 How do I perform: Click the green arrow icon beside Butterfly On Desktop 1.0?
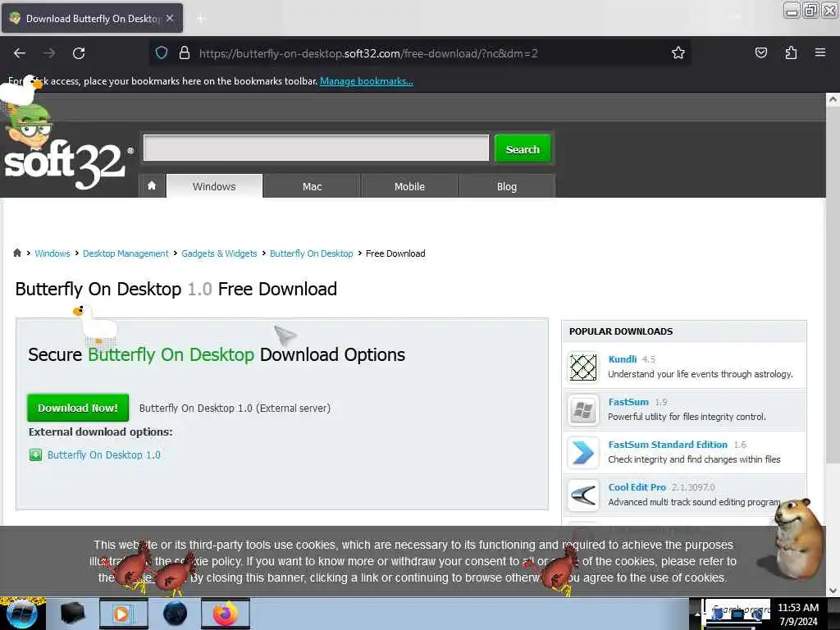[x=35, y=454]
